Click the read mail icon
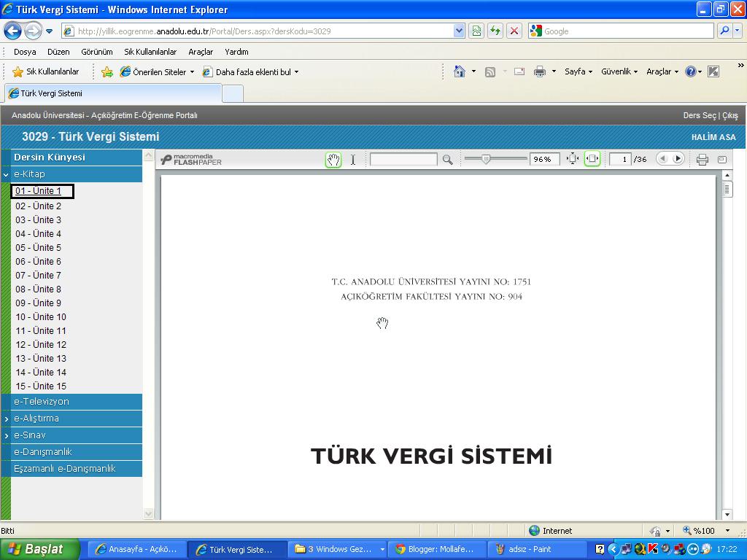747x560 pixels. point(519,71)
